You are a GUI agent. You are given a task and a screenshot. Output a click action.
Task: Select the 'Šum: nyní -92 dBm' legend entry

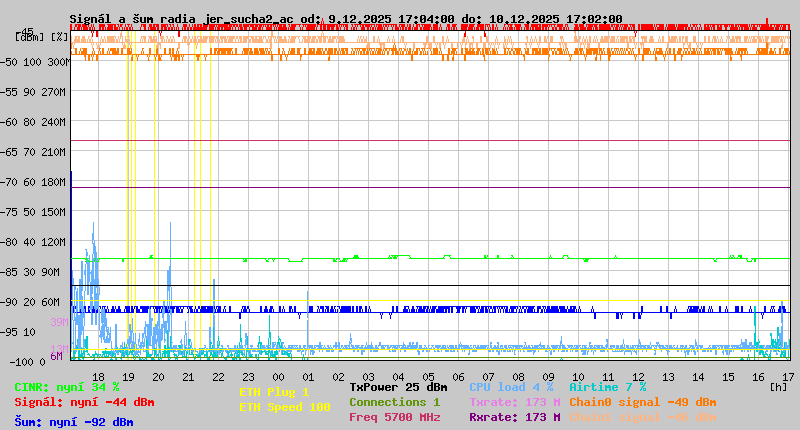(74, 422)
